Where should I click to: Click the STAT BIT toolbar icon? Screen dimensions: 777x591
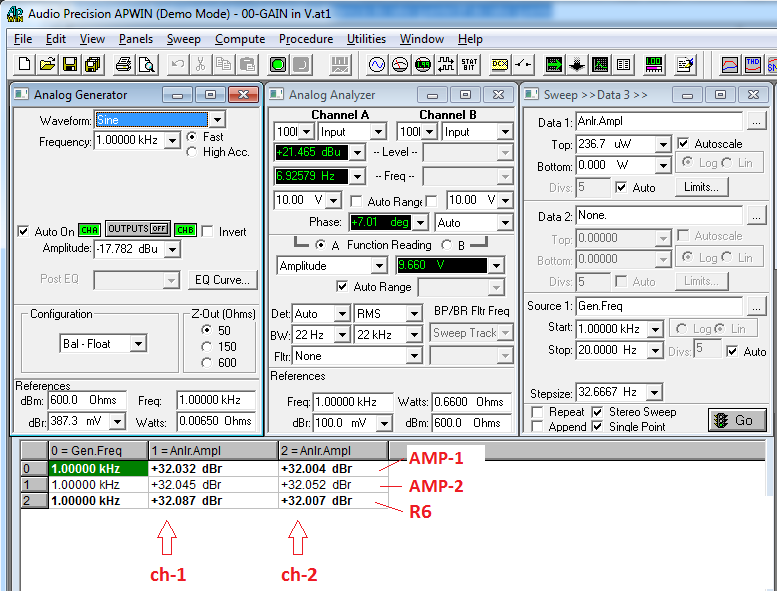(x=471, y=65)
